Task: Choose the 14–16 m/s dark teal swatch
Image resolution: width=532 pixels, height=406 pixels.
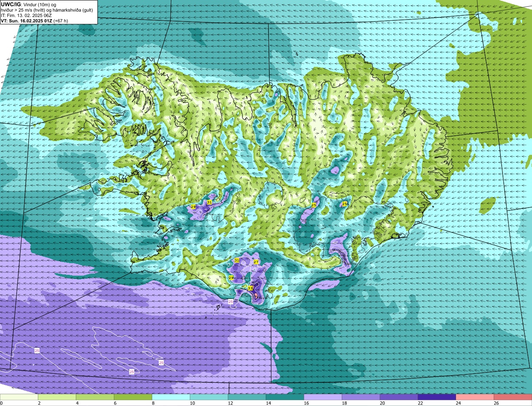Action: [x=285, y=397]
